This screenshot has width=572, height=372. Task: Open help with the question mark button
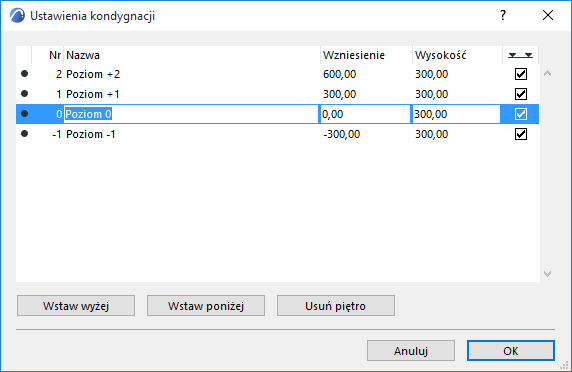pyautogui.click(x=503, y=15)
